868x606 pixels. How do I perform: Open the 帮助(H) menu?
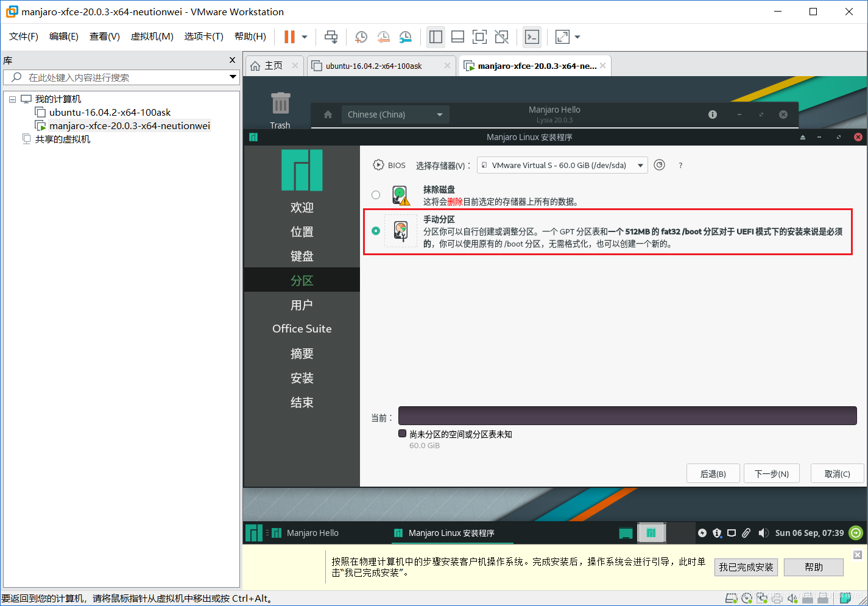[x=250, y=37]
